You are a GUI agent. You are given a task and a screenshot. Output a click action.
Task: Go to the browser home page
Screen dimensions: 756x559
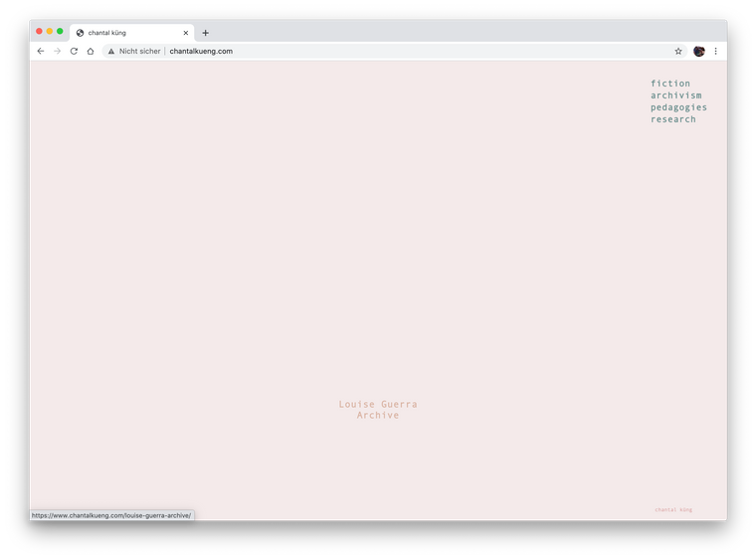91,51
